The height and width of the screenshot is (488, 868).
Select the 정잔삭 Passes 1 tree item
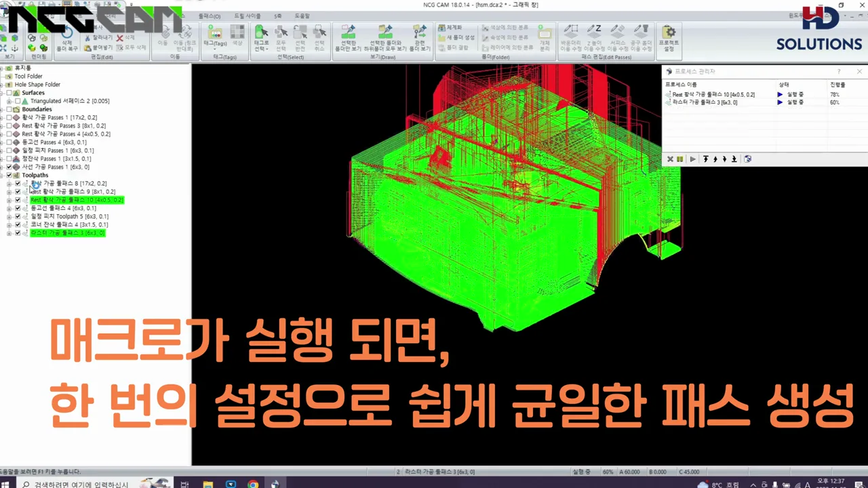pos(56,159)
